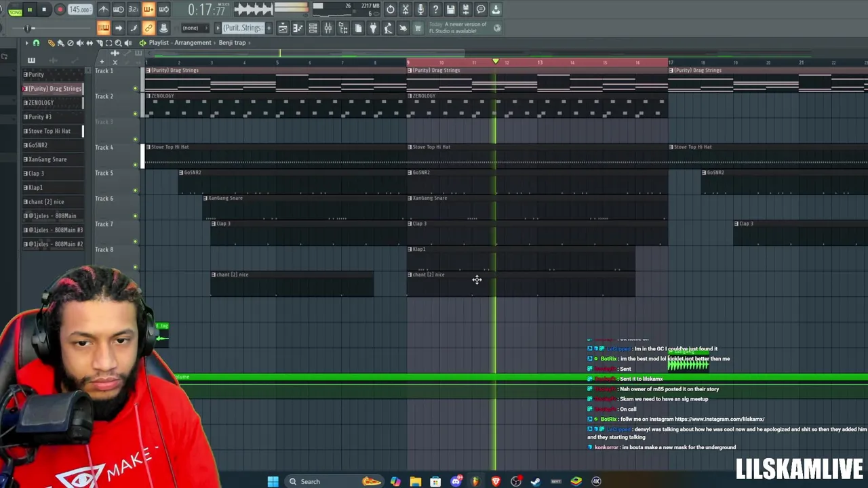Toggle blend recording overdub button
The height and width of the screenshot is (488, 868).
pos(148,9)
